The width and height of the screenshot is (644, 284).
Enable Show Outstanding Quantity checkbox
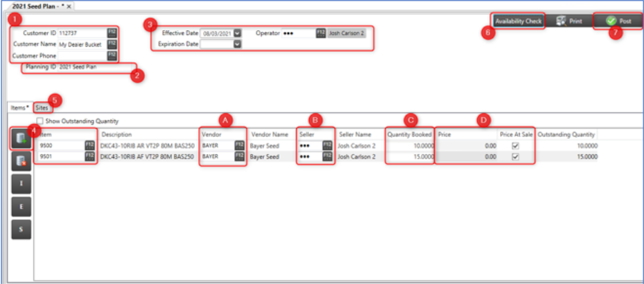tap(41, 121)
